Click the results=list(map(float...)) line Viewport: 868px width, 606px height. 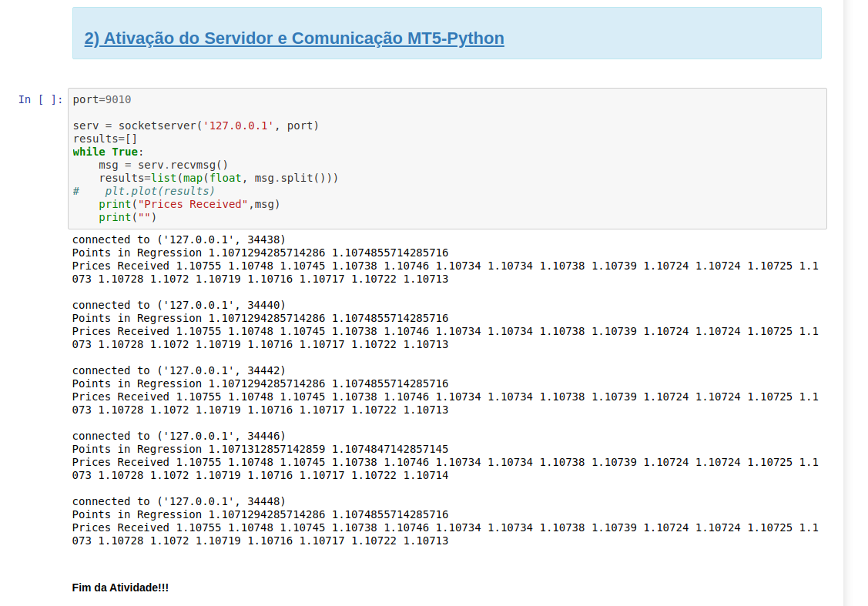[219, 178]
